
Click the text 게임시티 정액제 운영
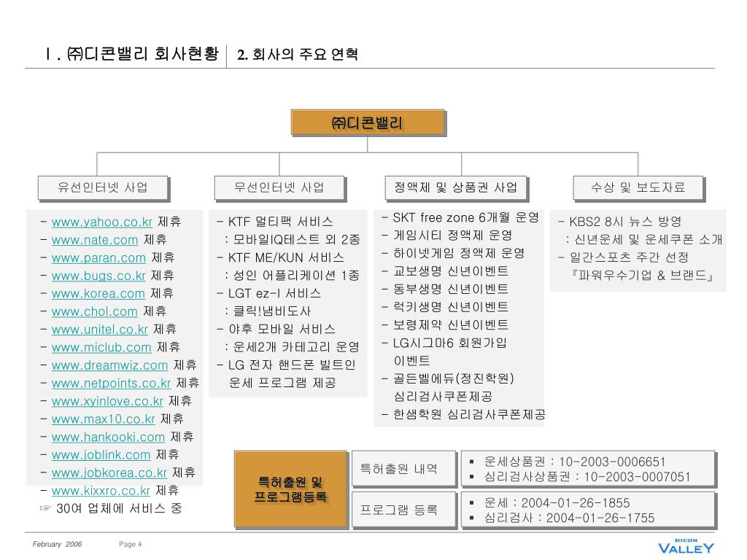pyautogui.click(x=452, y=236)
